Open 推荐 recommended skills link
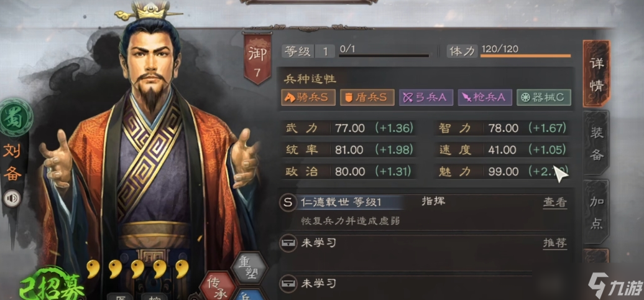 tap(554, 243)
